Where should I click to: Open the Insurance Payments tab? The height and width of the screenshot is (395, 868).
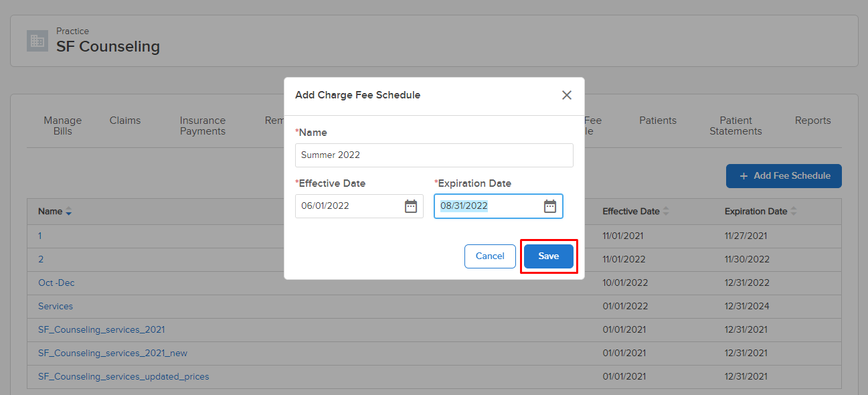(x=202, y=126)
